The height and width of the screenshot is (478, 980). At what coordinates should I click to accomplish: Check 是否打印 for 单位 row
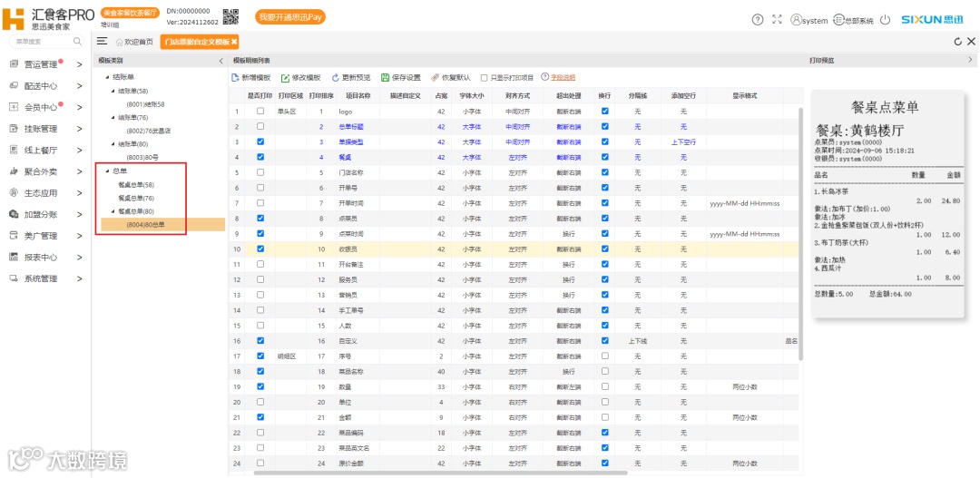260,402
